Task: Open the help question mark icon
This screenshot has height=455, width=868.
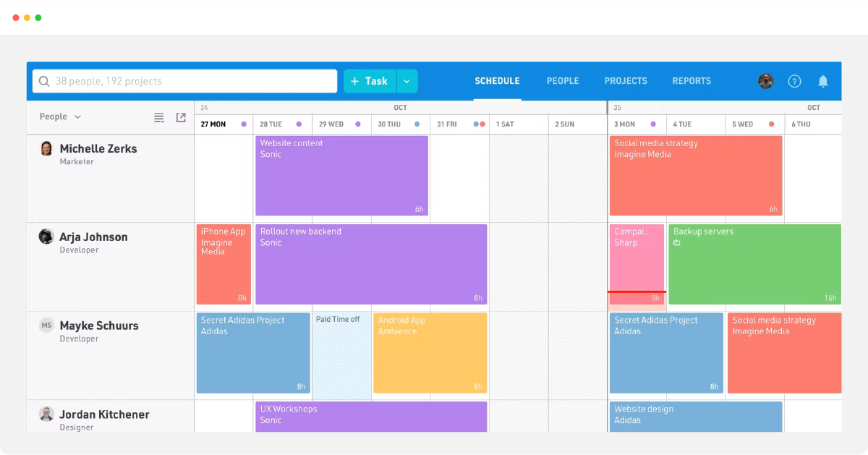Action: coord(794,81)
